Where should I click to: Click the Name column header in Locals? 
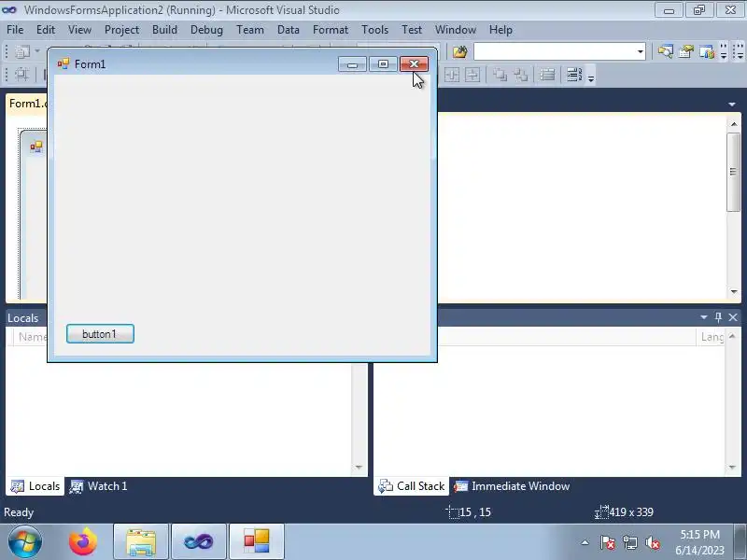click(x=32, y=337)
